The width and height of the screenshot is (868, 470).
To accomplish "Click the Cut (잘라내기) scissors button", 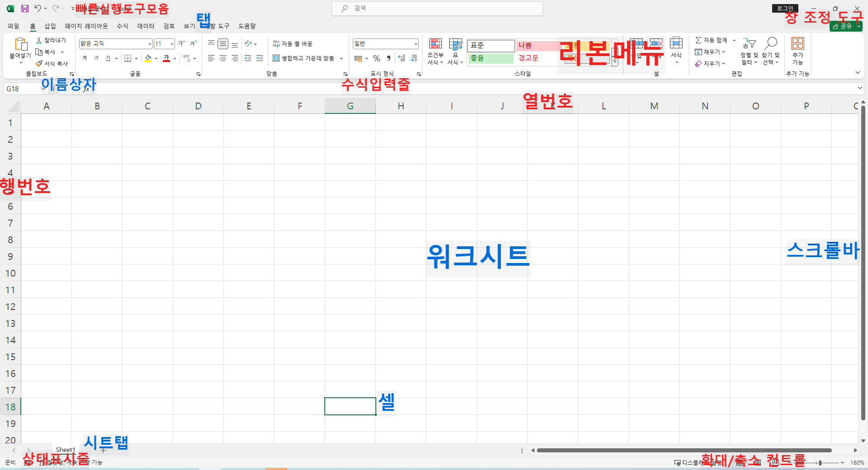I will 51,40.
